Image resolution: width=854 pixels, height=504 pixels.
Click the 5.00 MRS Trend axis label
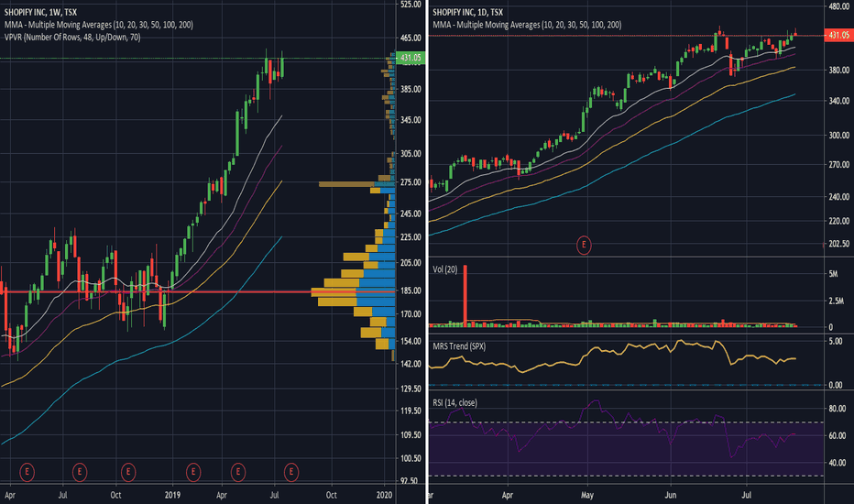pyautogui.click(x=836, y=341)
